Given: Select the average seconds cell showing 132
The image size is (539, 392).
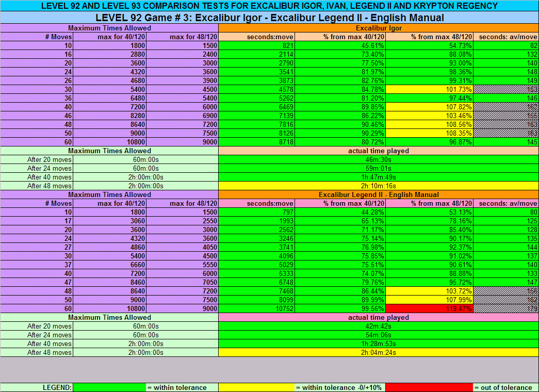Looking at the screenshot, I should pos(506,54).
